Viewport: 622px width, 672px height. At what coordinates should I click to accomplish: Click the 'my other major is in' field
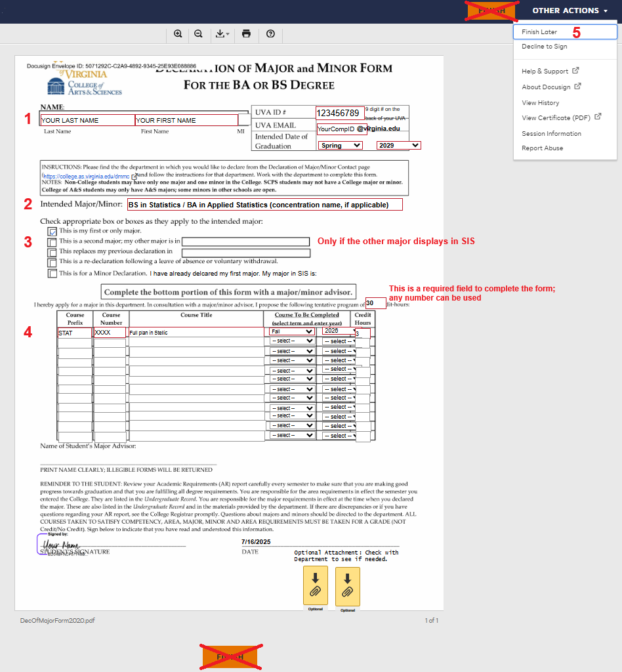pos(245,241)
